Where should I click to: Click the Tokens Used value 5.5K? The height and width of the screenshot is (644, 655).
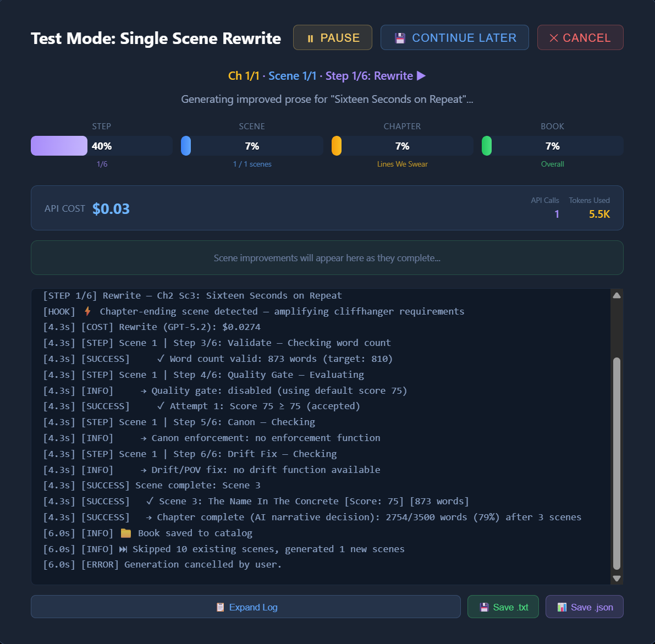[599, 214]
